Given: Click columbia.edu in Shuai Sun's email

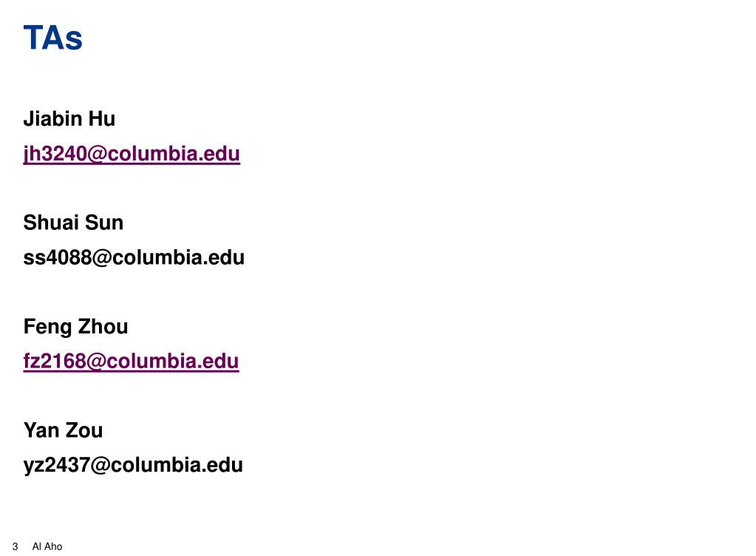Looking at the screenshot, I should point(178,257).
